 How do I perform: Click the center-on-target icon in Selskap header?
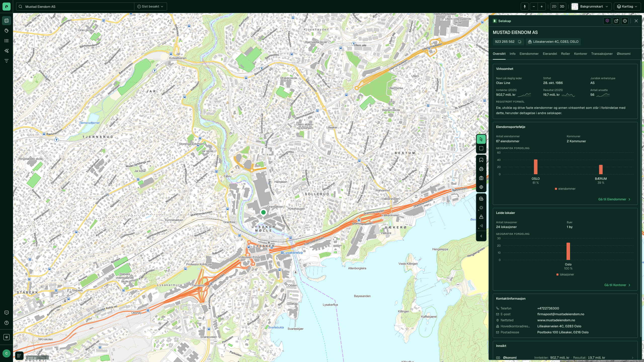[x=625, y=21]
